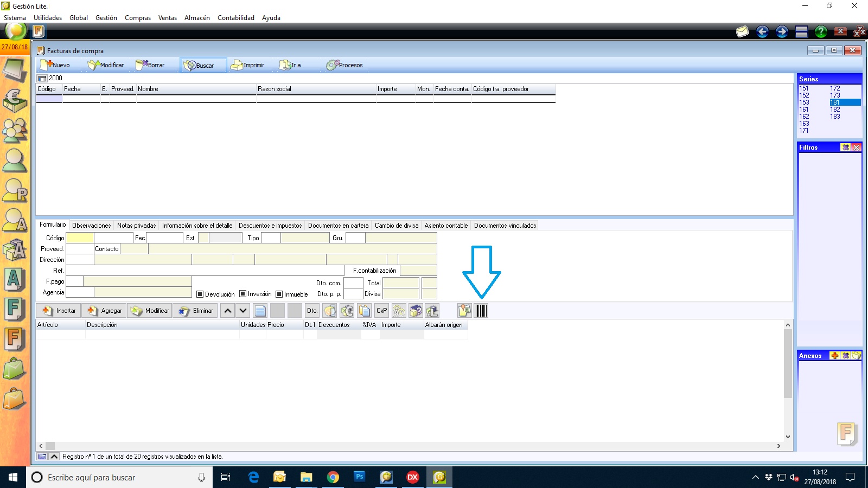868x488 pixels.
Task: Click the vertical scrollbar down arrow in details
Action: (788, 437)
